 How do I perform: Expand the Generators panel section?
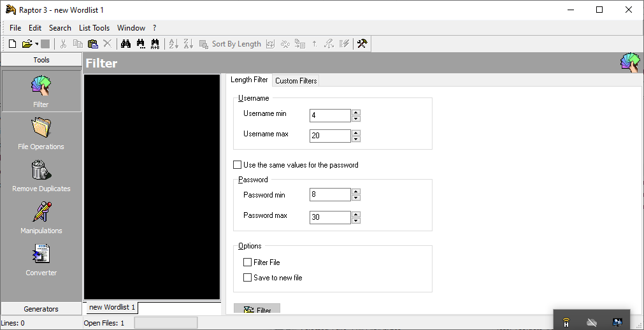pos(41,309)
